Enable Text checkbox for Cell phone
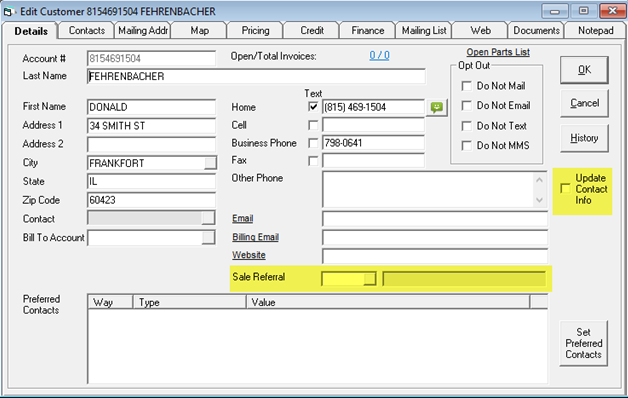 [x=313, y=125]
